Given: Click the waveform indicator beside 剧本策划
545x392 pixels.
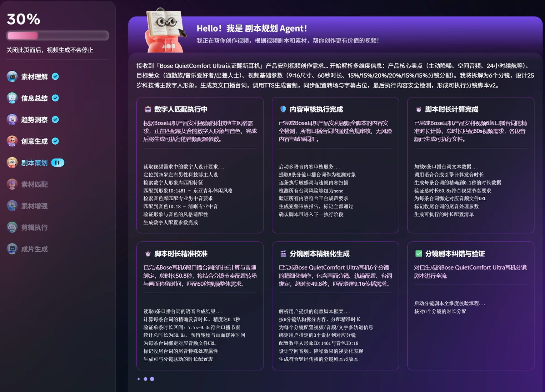Looking at the screenshot, I should [58, 162].
